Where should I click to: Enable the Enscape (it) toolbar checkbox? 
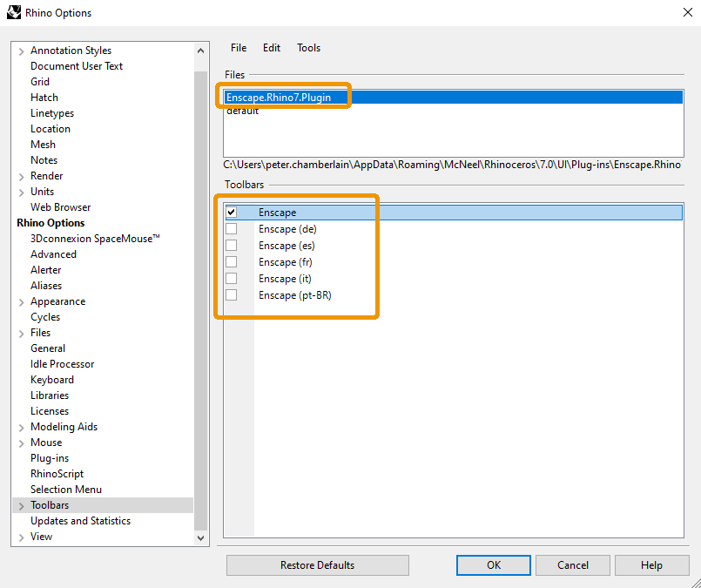point(232,279)
